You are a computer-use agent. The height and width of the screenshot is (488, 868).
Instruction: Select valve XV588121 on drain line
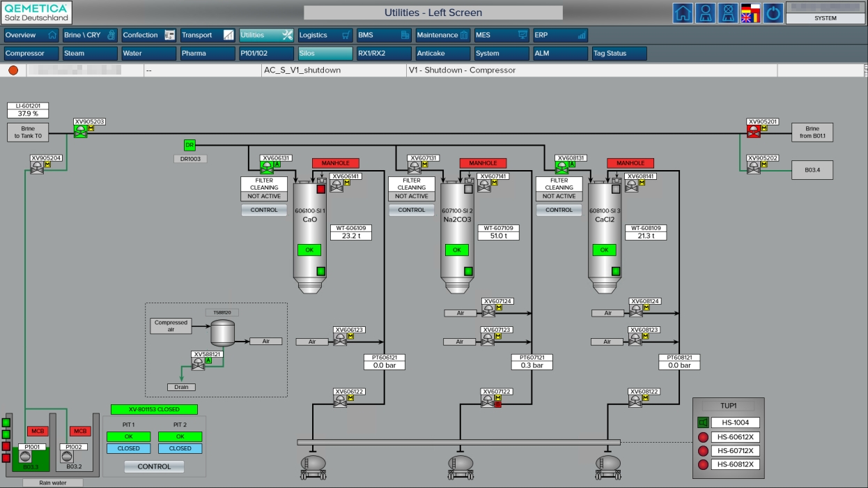click(198, 363)
